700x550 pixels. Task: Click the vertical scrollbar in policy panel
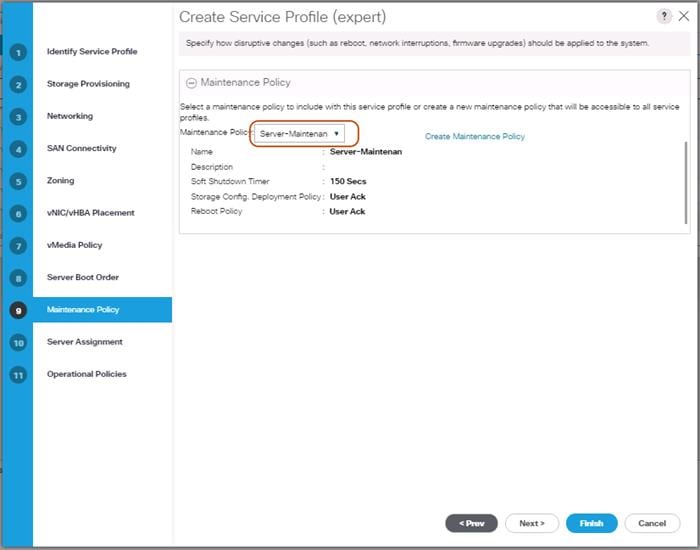click(x=686, y=180)
